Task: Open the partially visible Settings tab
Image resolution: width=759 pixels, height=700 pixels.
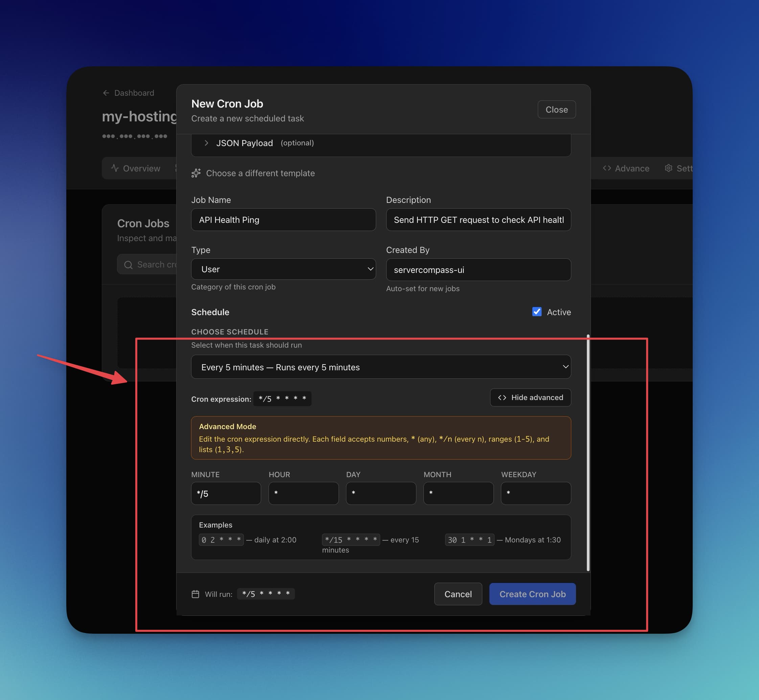Action: tap(678, 168)
